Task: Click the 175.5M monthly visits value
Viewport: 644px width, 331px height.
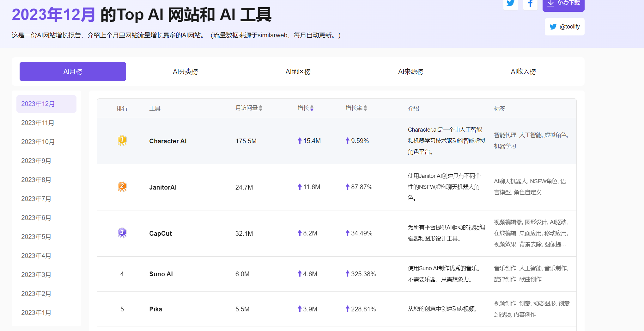Action: pos(246,141)
